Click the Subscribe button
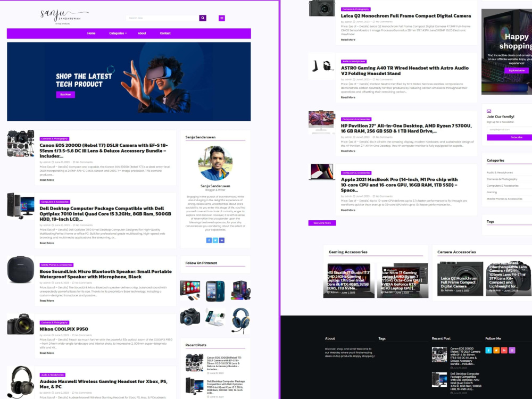Viewport: 532px width, 399px height. (x=509, y=137)
